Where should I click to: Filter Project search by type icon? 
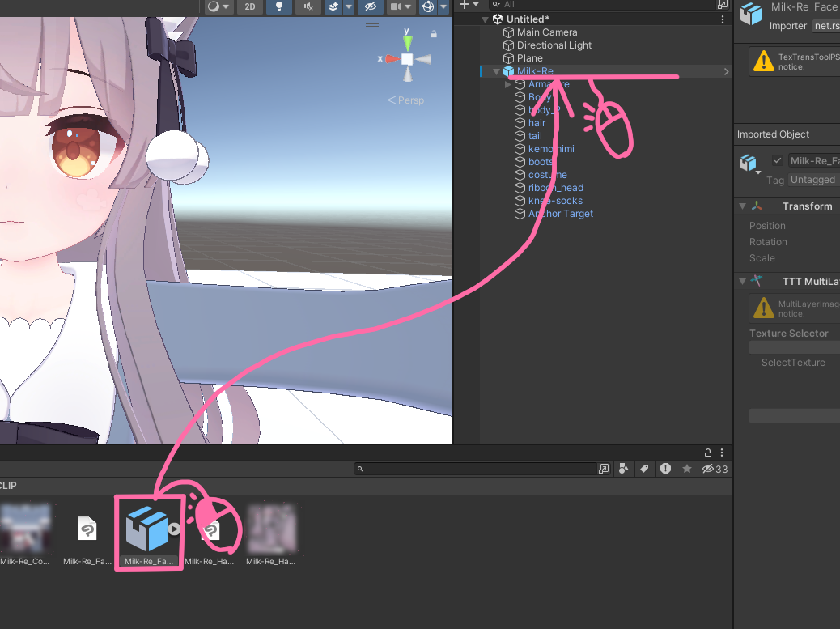pos(624,469)
